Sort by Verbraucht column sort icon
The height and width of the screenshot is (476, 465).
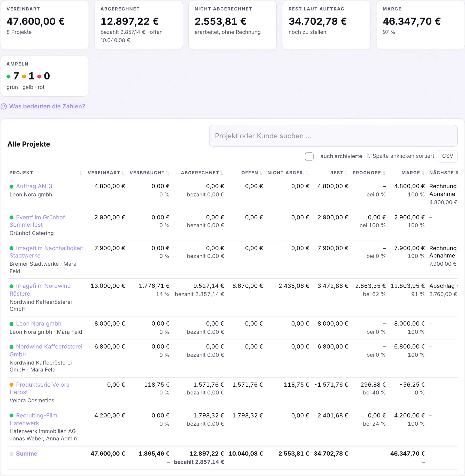pyautogui.click(x=168, y=173)
